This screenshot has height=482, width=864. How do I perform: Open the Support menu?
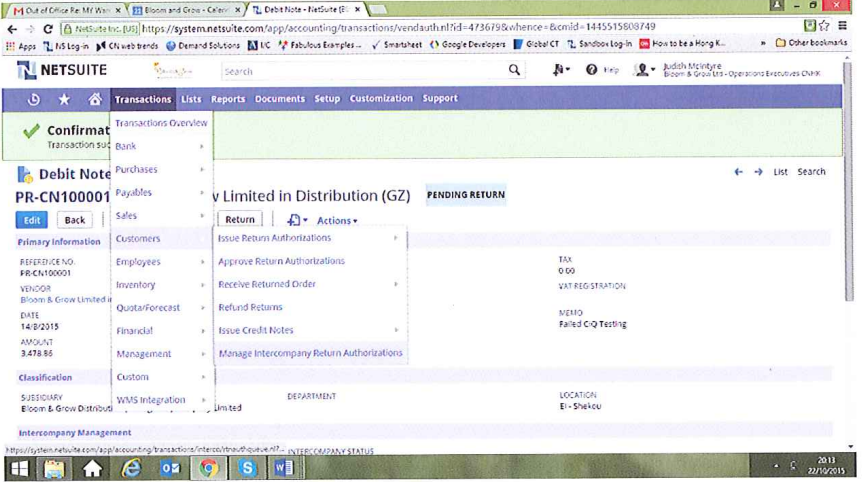coord(440,99)
